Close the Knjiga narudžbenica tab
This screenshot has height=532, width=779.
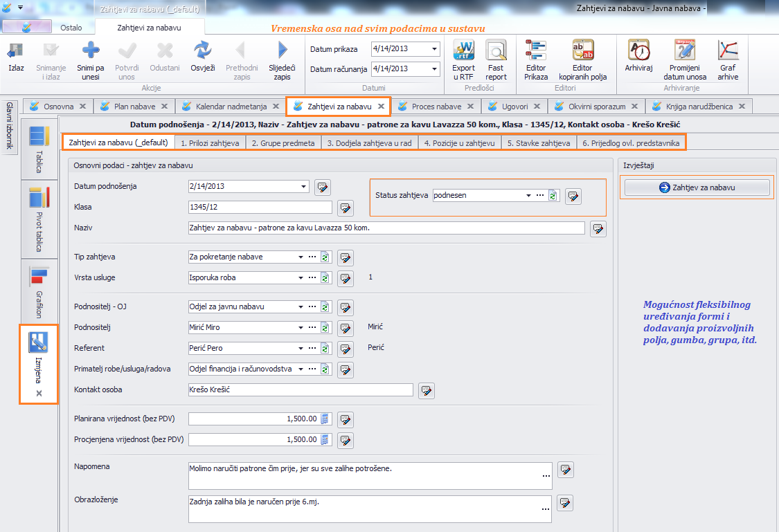(742, 107)
